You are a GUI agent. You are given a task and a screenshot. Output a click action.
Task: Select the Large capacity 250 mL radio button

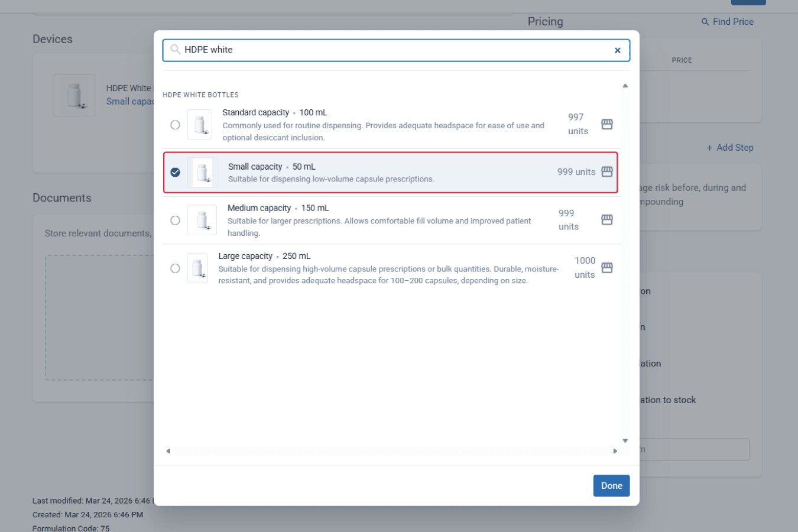pos(175,268)
